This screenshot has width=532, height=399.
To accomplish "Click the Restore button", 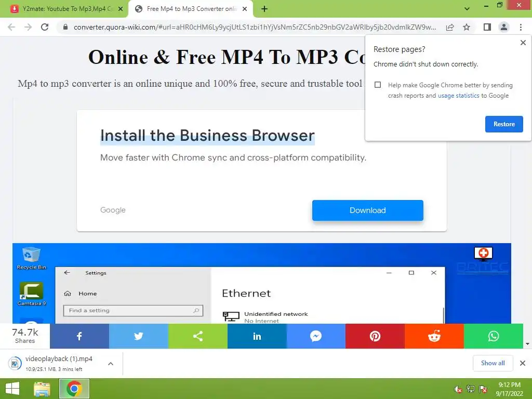I will tap(504, 124).
